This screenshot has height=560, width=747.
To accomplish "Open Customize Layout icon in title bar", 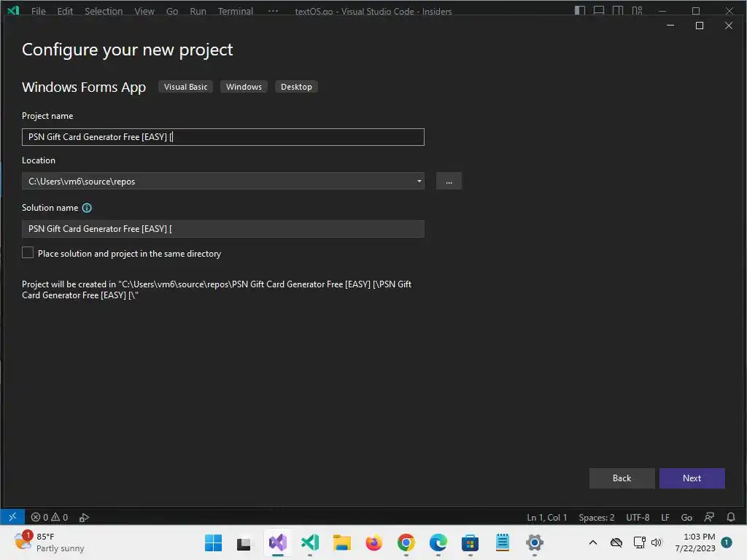I will tap(637, 10).
